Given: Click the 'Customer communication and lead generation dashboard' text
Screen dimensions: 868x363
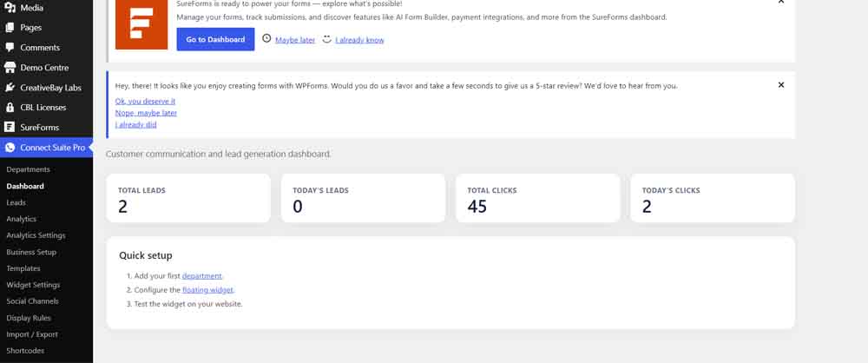Looking at the screenshot, I should pyautogui.click(x=218, y=154).
